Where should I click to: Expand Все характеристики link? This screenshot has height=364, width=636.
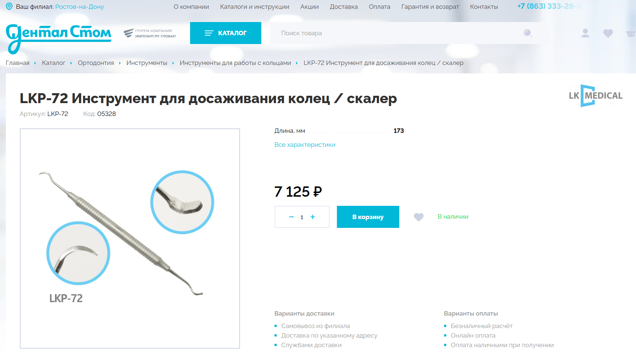[x=305, y=145]
